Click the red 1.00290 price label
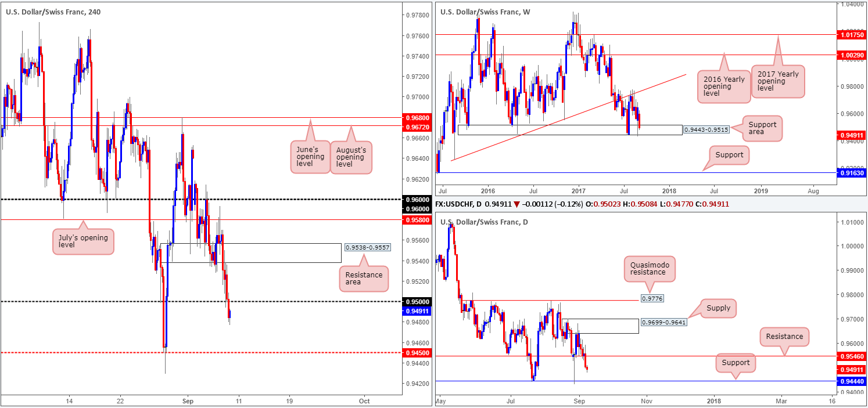Viewport: 868px width, 408px height. pos(853,55)
